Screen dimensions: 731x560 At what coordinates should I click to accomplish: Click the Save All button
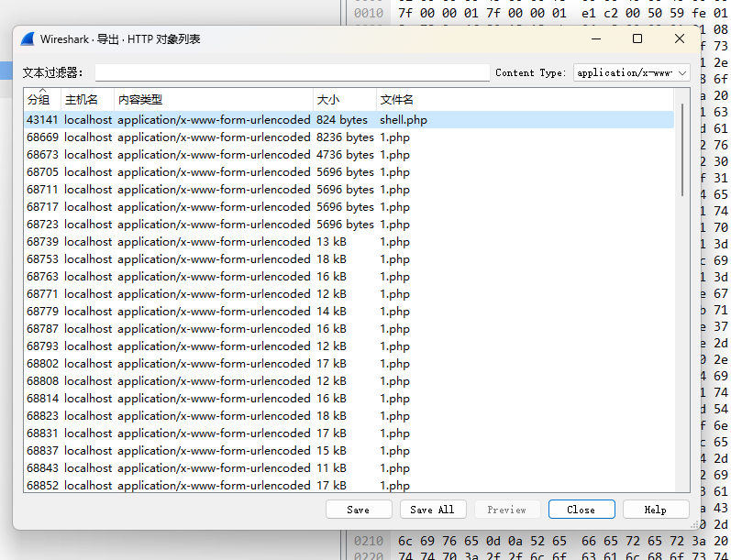[x=433, y=510]
